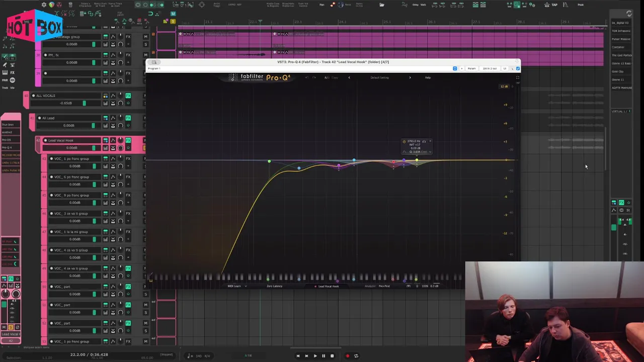Click track meter icon on VOC_ 9 po franc group
644x362 pixels.
pos(106,203)
